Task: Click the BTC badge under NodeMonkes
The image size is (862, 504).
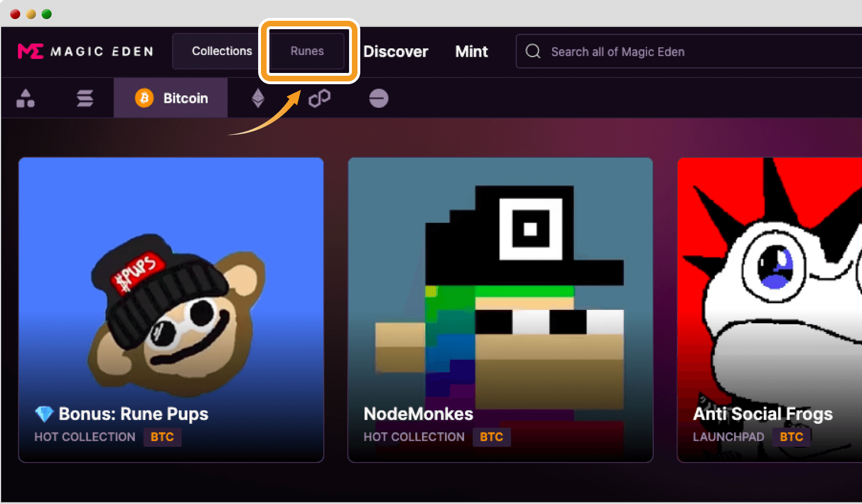Action: click(x=492, y=437)
